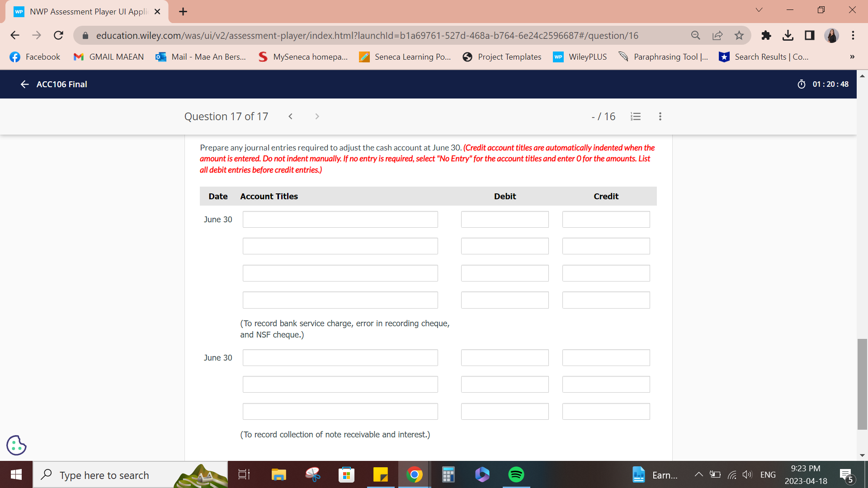Click the ACC106 Final back arrow
Viewport: 868px width, 488px height.
24,84
